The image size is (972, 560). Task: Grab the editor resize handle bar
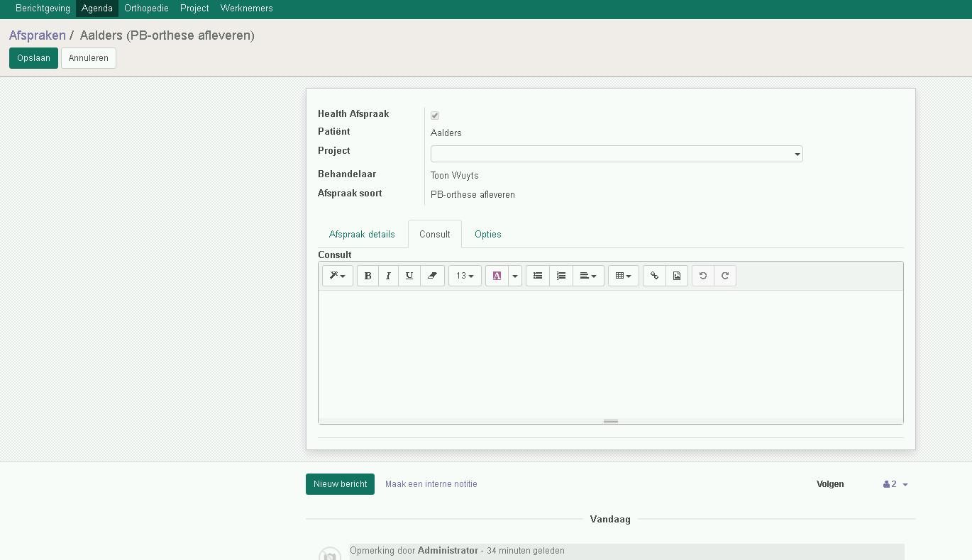point(611,422)
